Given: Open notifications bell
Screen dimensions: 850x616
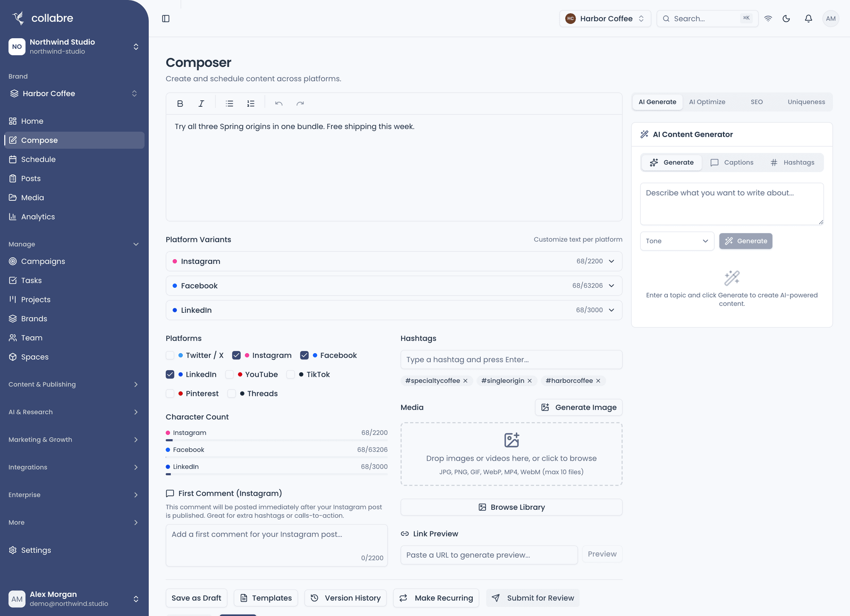Looking at the screenshot, I should click(x=809, y=19).
